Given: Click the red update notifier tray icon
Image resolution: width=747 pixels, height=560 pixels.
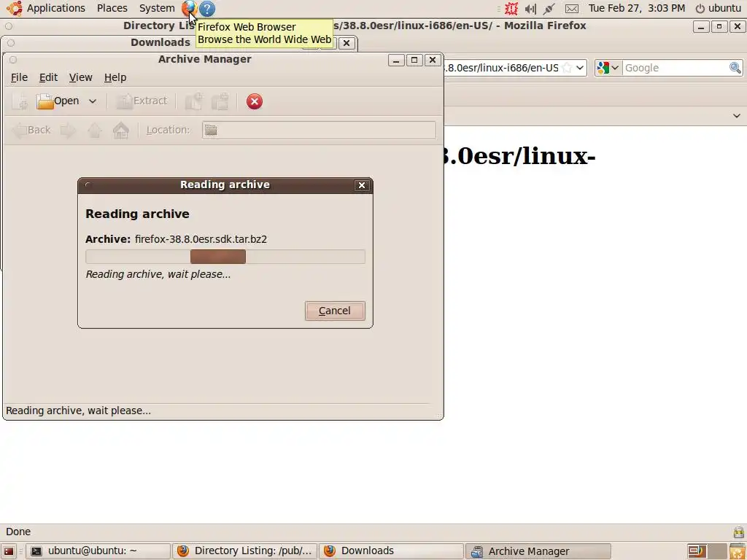Looking at the screenshot, I should coord(511,8).
